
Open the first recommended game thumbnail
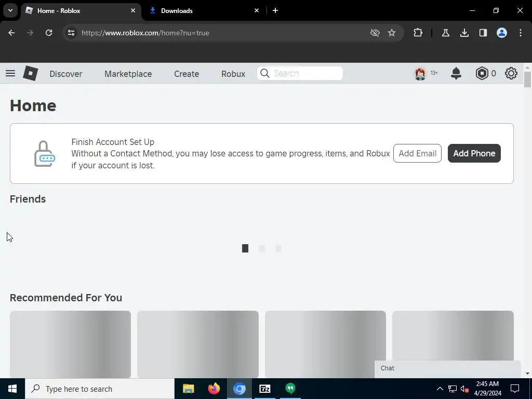pos(70,344)
